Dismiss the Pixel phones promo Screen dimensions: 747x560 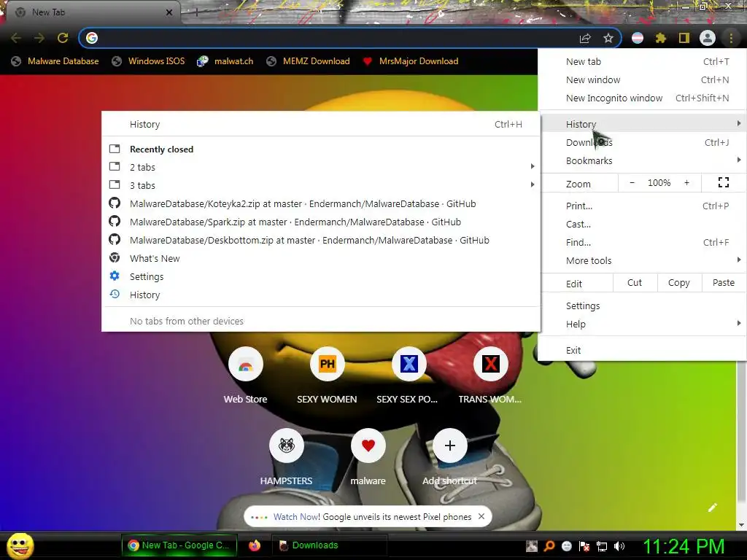(x=481, y=517)
